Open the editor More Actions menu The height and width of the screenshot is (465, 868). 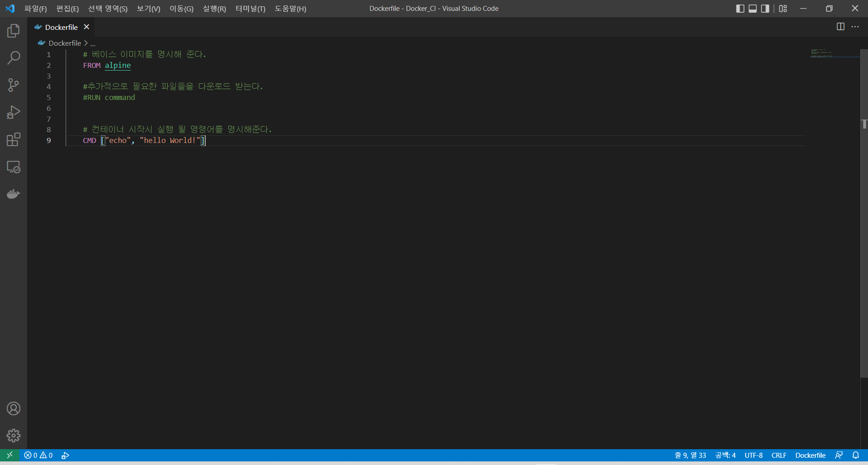click(855, 27)
